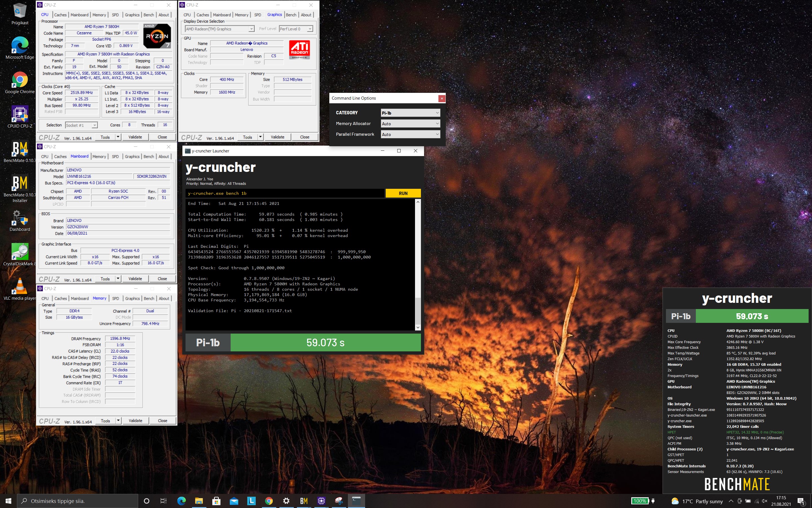
Task: Click the green 59.073 s result bar in launcher
Action: (325, 342)
